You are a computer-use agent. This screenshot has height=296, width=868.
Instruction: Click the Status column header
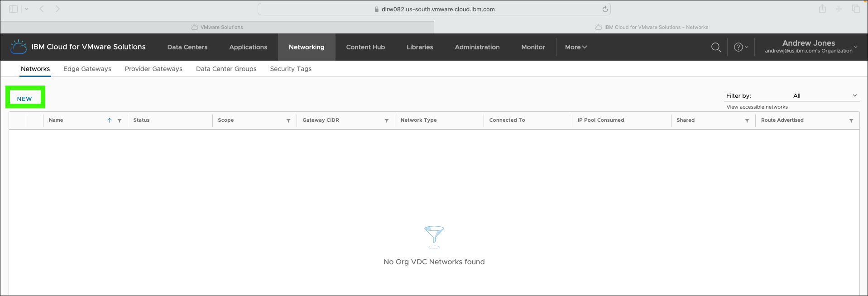pyautogui.click(x=141, y=120)
